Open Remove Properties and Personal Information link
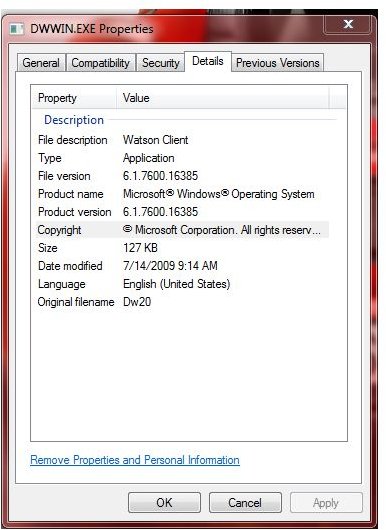The image size is (386, 530). click(135, 460)
